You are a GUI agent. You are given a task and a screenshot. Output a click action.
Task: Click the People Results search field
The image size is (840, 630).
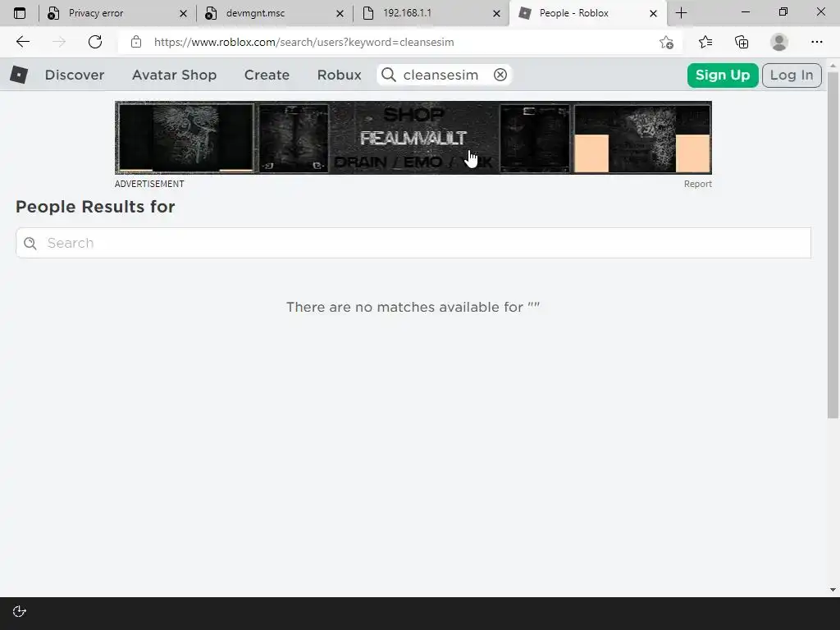tap(413, 243)
